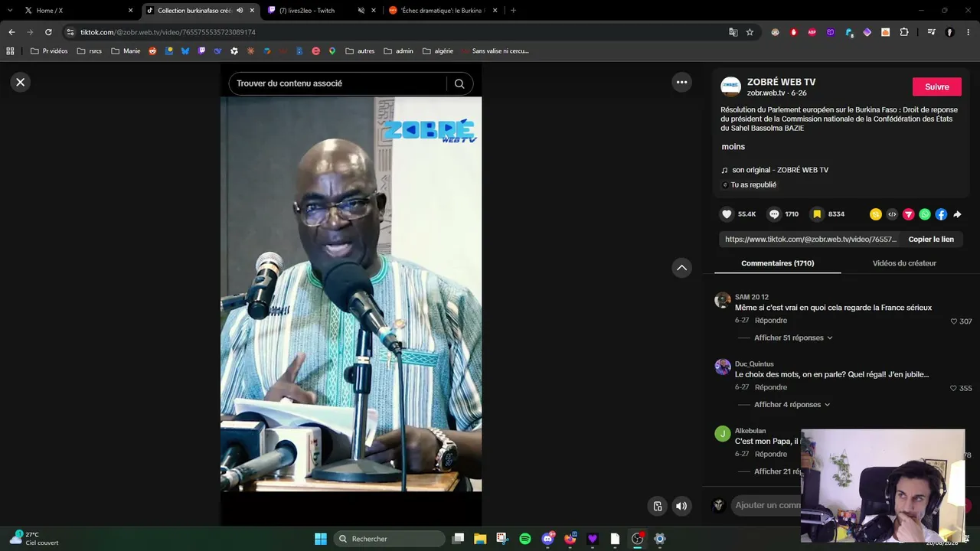
Task: Reload the page
Action: click(x=48, y=32)
